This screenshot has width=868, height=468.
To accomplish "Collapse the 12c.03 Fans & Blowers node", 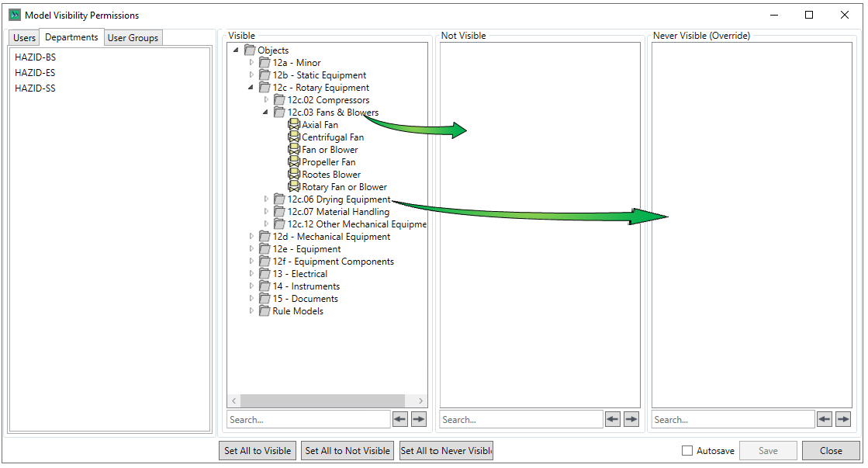I will (266, 113).
